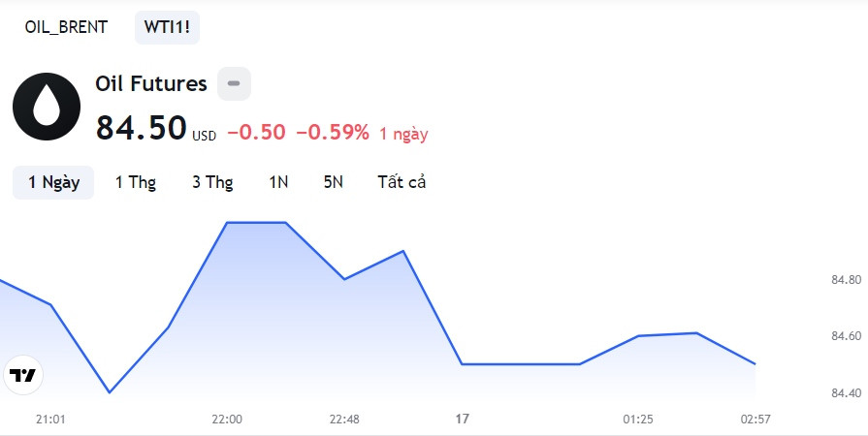Image resolution: width=868 pixels, height=436 pixels.
Task: Open the Oil Futures title link
Action: (x=151, y=83)
